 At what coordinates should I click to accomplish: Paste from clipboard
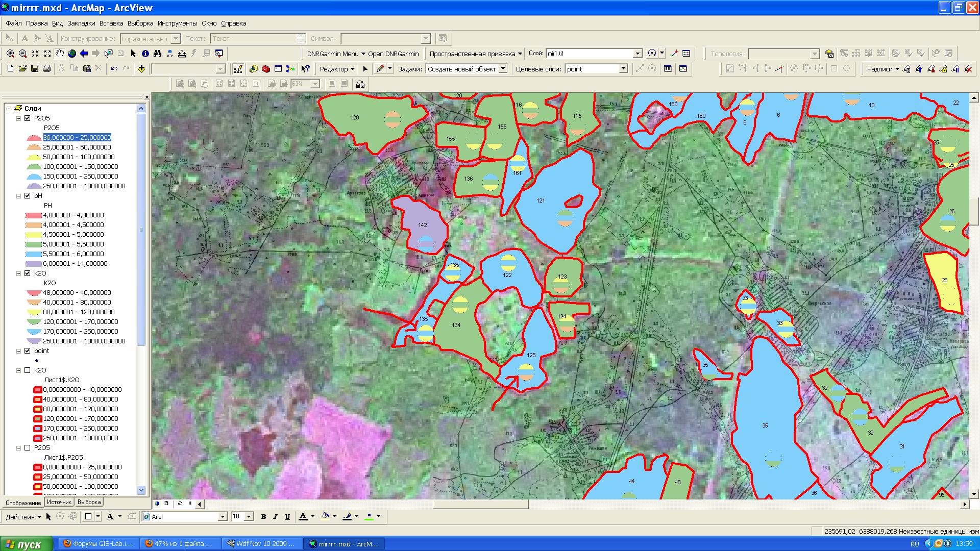tap(86, 69)
